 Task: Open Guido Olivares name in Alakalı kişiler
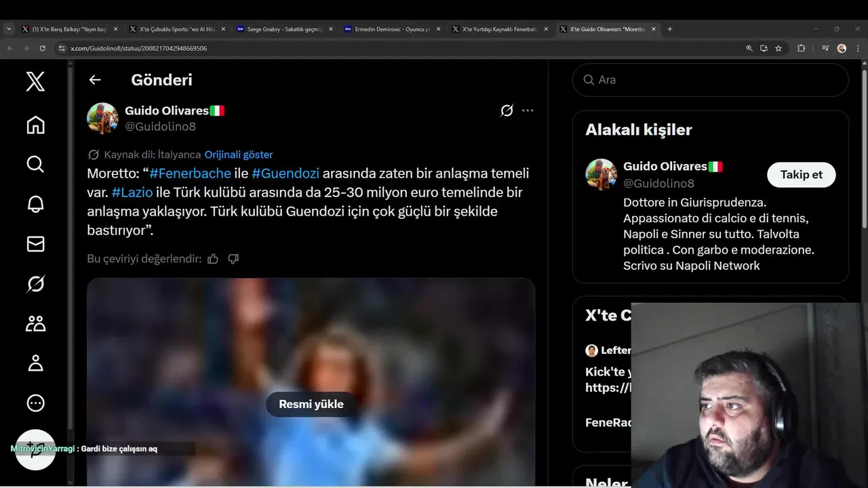[x=665, y=167]
